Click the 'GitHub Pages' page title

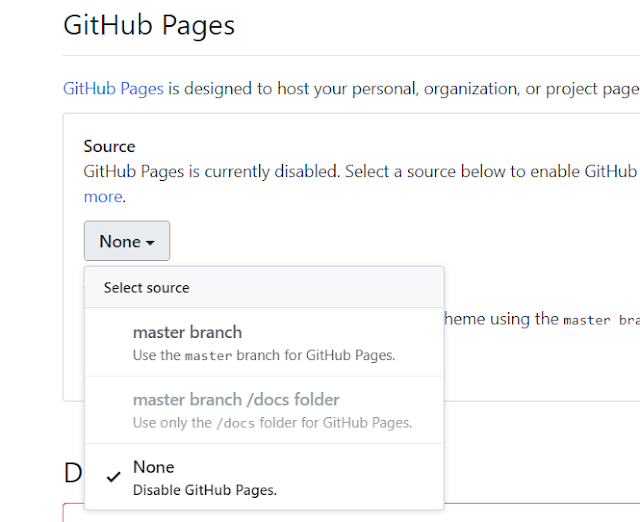click(x=149, y=25)
